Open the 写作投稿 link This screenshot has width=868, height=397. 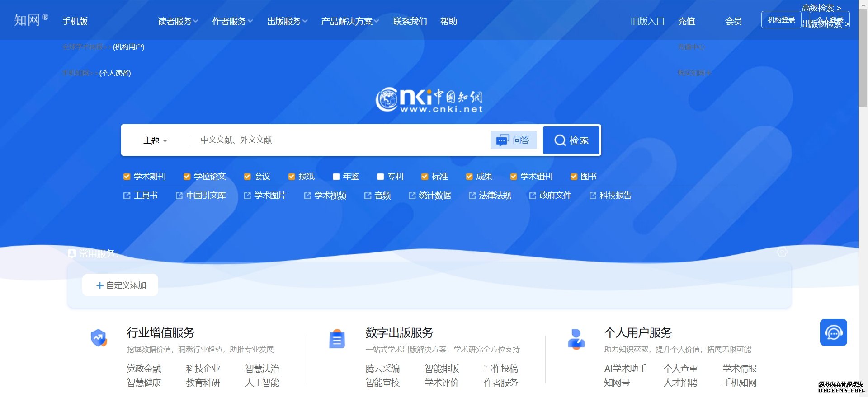pos(501,369)
